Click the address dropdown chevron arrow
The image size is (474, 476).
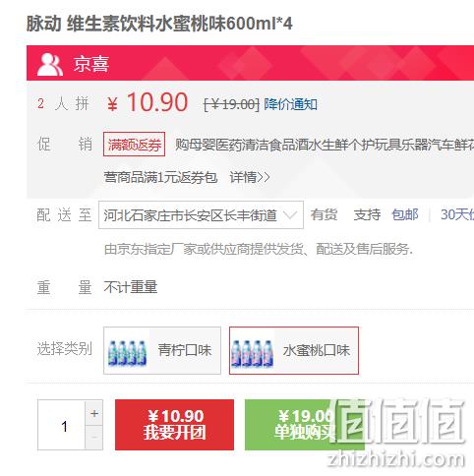[290, 215]
